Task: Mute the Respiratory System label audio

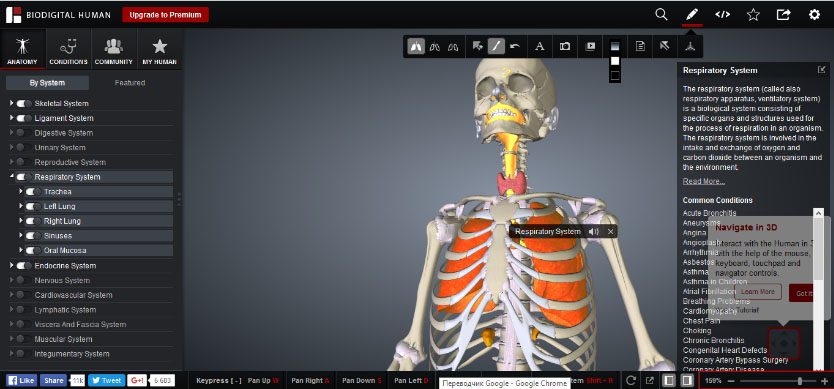Action: pyautogui.click(x=594, y=231)
